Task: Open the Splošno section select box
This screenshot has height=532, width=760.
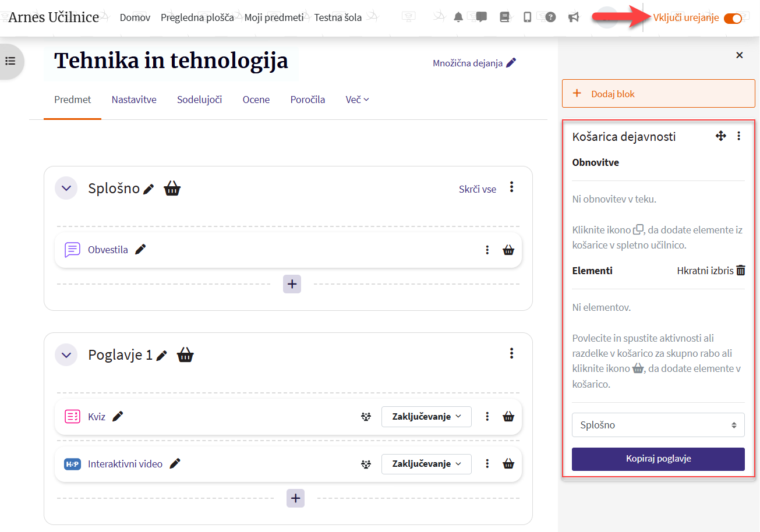Action: click(658, 425)
